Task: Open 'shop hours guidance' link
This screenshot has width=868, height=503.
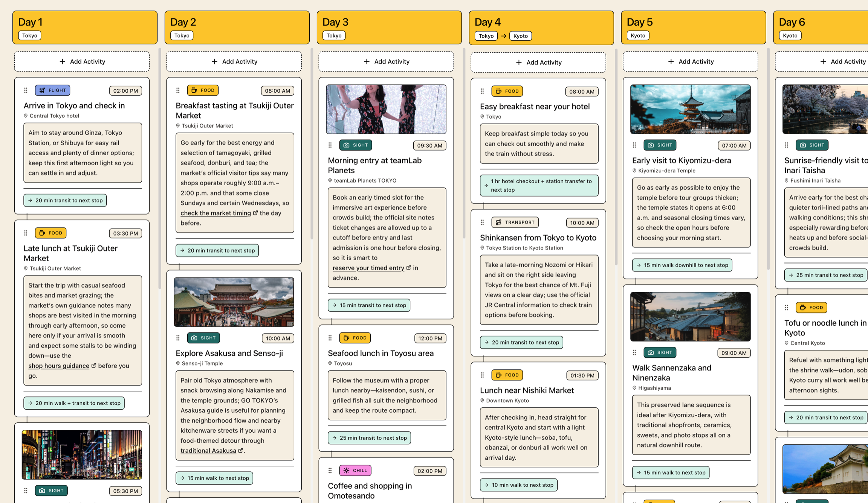Action: [59, 366]
